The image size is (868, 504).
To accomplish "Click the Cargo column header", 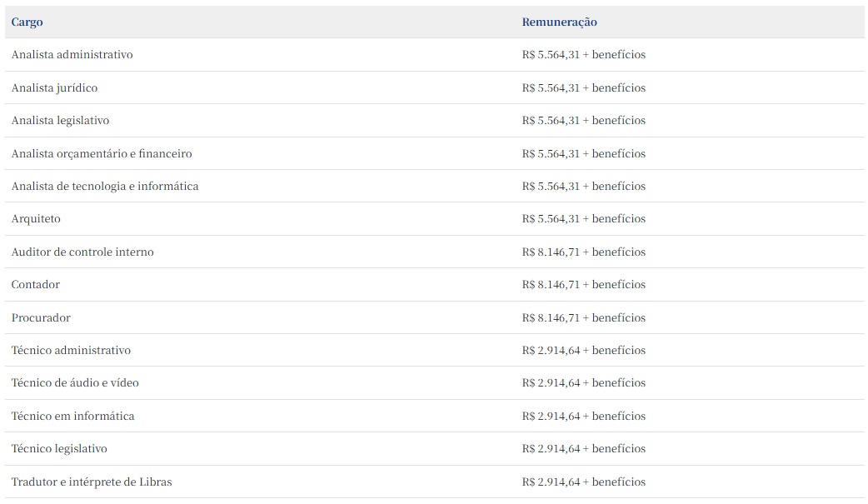I will click(x=27, y=22).
